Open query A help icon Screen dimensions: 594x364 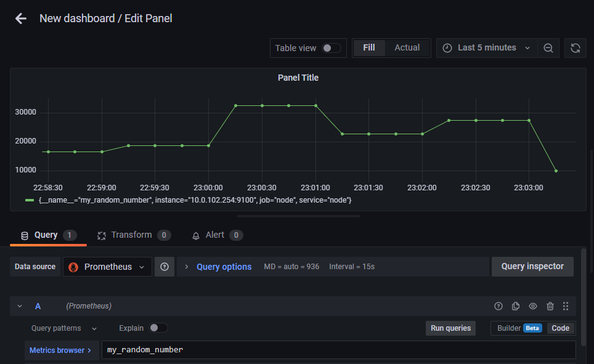point(498,306)
